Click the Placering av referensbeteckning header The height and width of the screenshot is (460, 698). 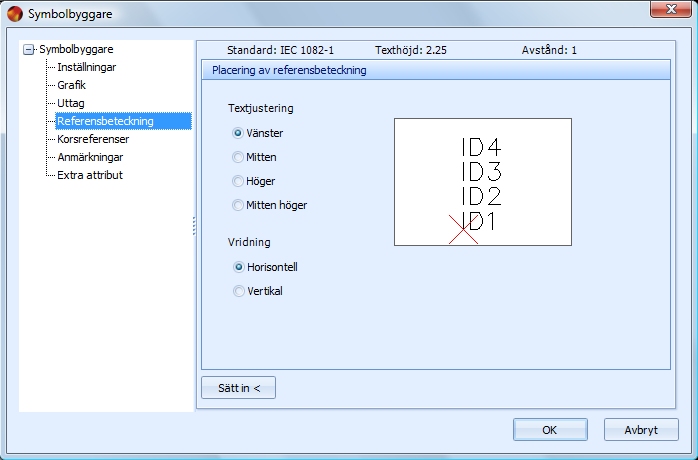tap(436, 70)
